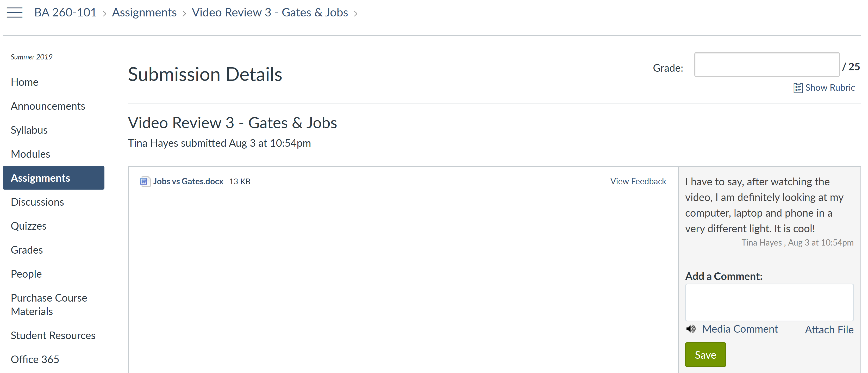Screen dimensions: 868x373
Task: Click the BA 260-101 breadcrumb link
Action: tap(65, 13)
